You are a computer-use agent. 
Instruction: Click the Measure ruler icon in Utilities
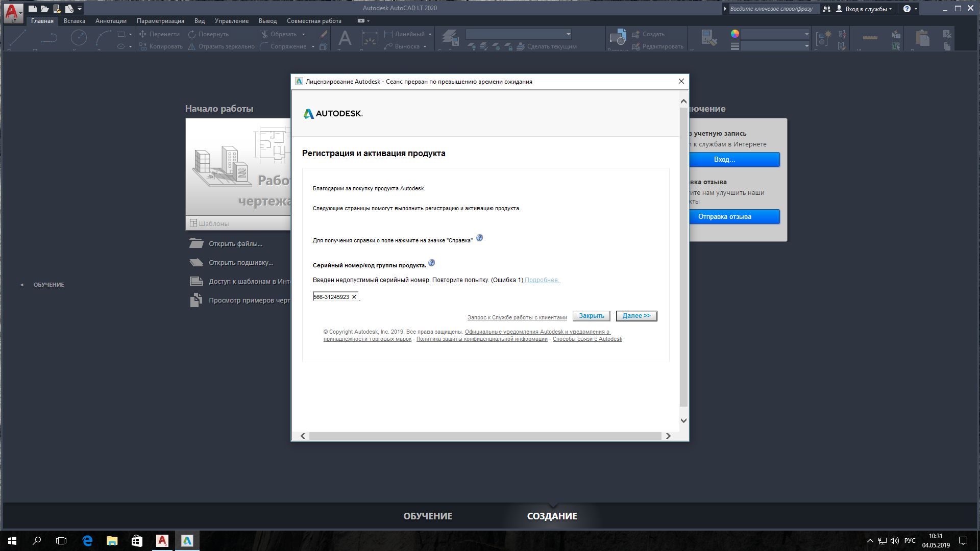click(x=870, y=38)
